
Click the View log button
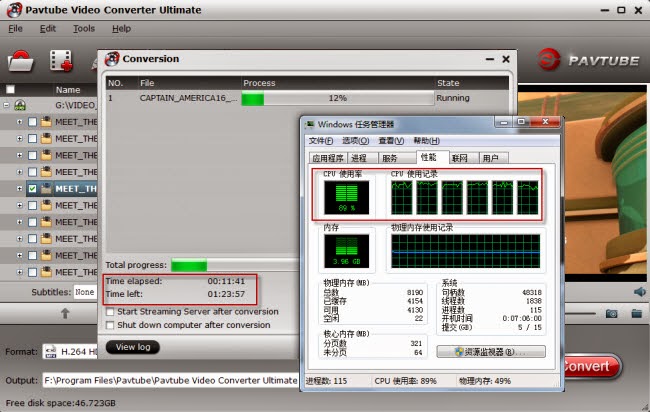pos(133,347)
